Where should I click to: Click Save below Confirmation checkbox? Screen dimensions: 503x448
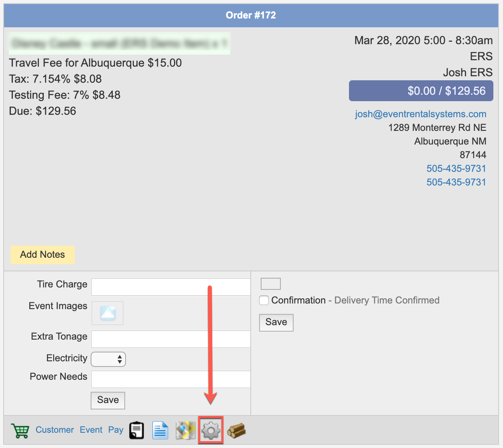276,322
